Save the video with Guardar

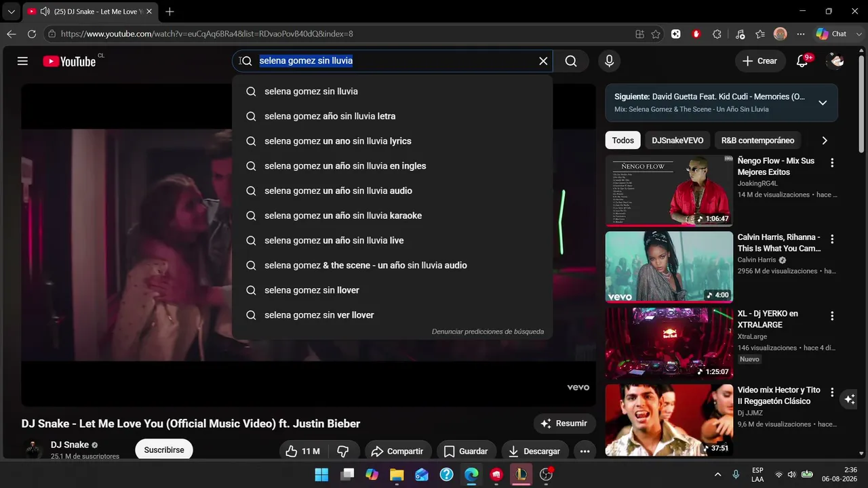[466, 451]
